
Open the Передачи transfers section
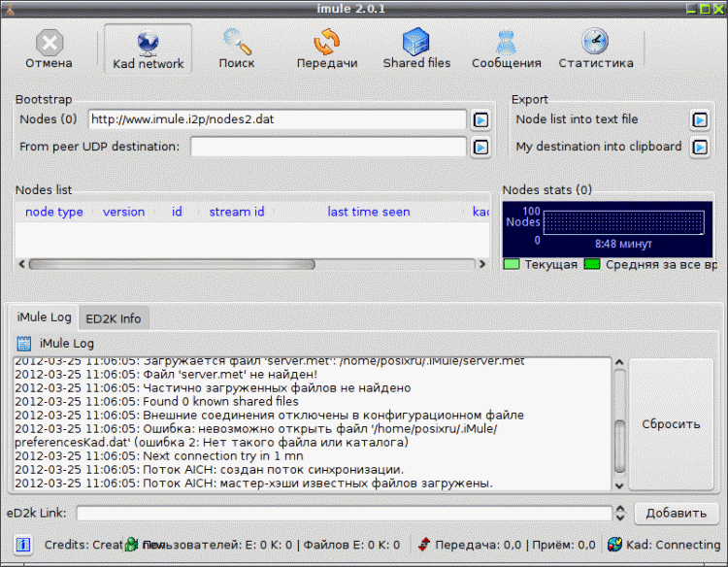point(327,49)
